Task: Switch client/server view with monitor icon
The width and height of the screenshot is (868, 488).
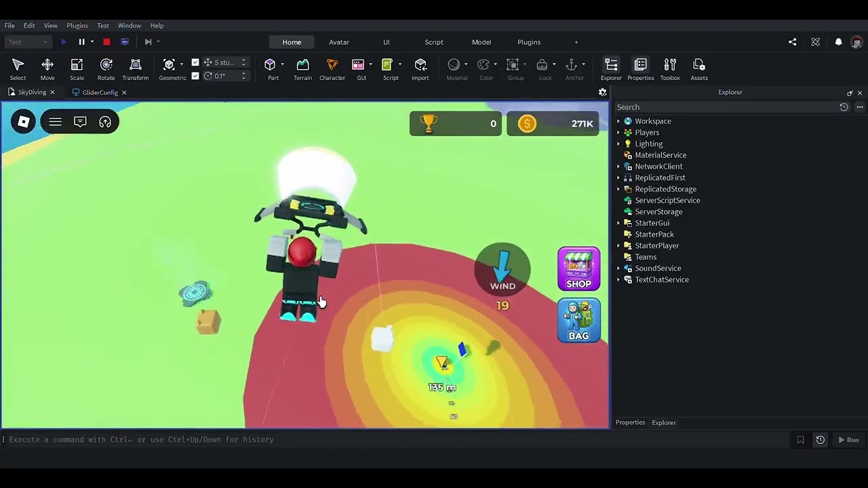Action: pyautogui.click(x=125, y=42)
